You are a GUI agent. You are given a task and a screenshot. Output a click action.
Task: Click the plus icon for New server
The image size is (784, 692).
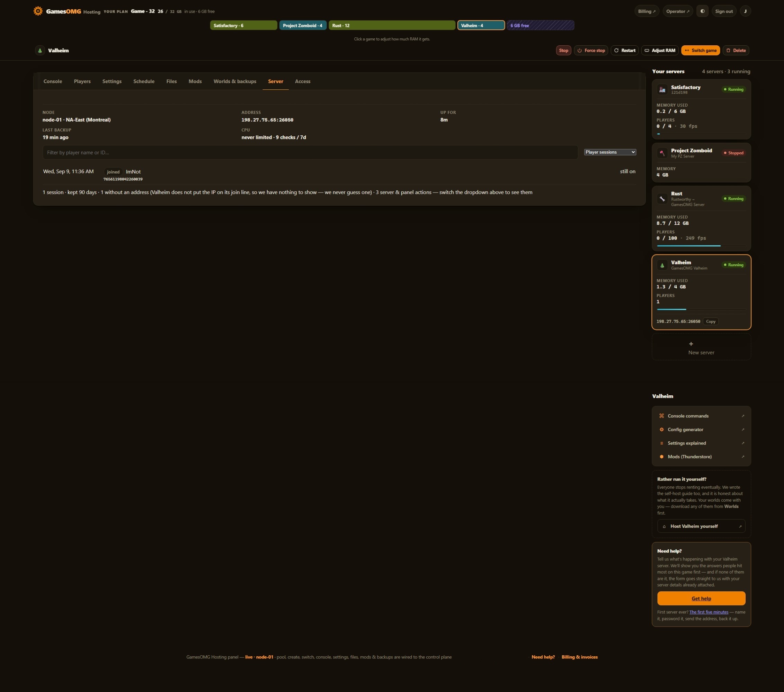(x=691, y=344)
